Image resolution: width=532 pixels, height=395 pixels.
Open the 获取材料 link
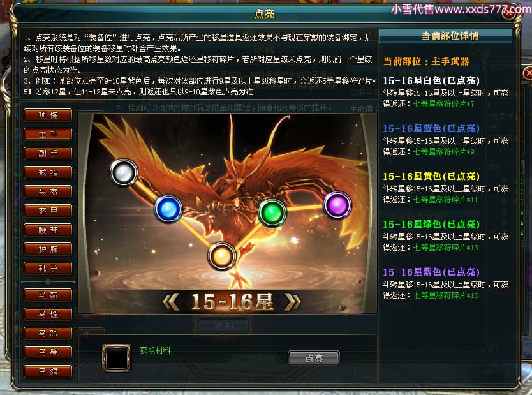(x=155, y=350)
